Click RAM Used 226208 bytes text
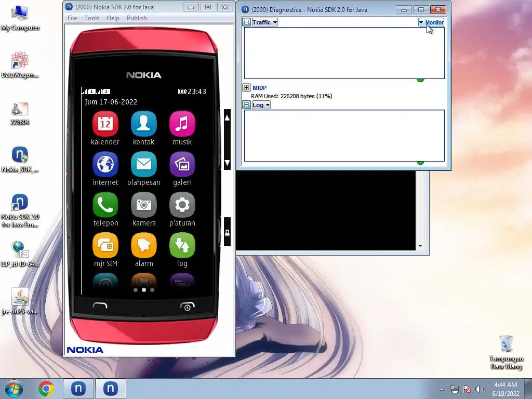 coord(291,96)
